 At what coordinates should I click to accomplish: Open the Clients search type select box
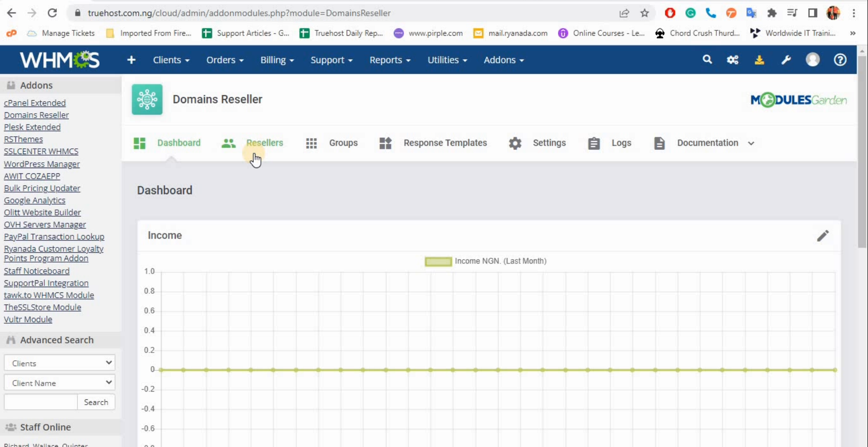(60, 363)
